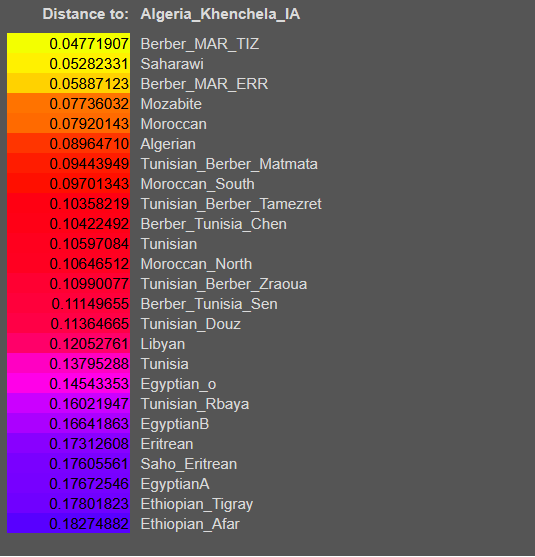Click the magenta 0.14543353 Egyptian_o cell

click(x=69, y=384)
